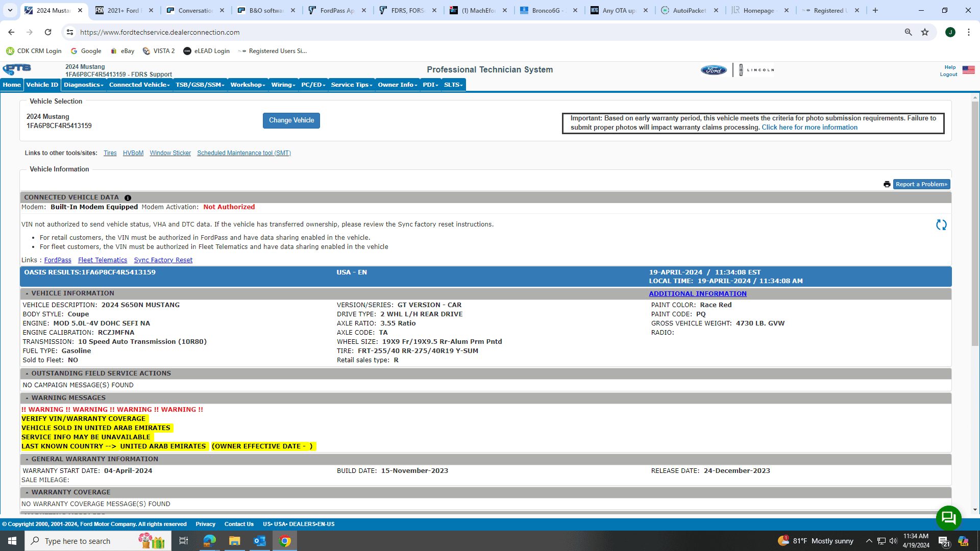Click the Windows search box
Viewport: 980px width, 551px height.
coord(97,541)
